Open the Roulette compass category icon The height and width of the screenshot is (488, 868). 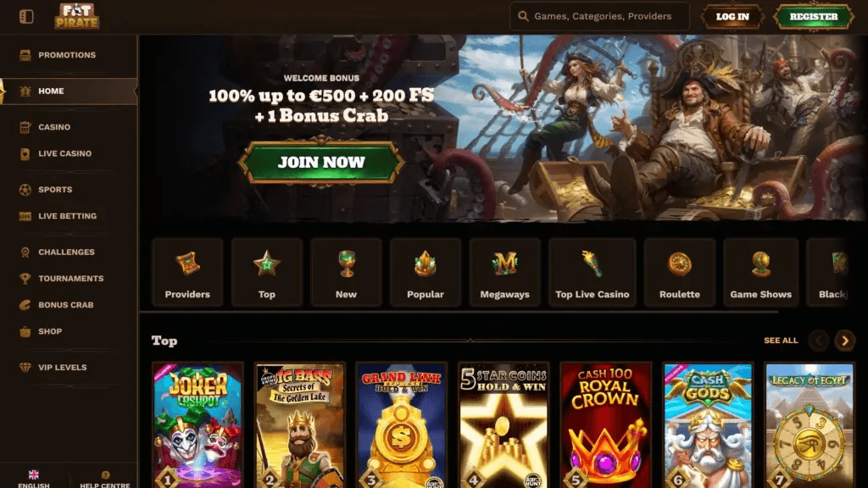[x=679, y=264]
